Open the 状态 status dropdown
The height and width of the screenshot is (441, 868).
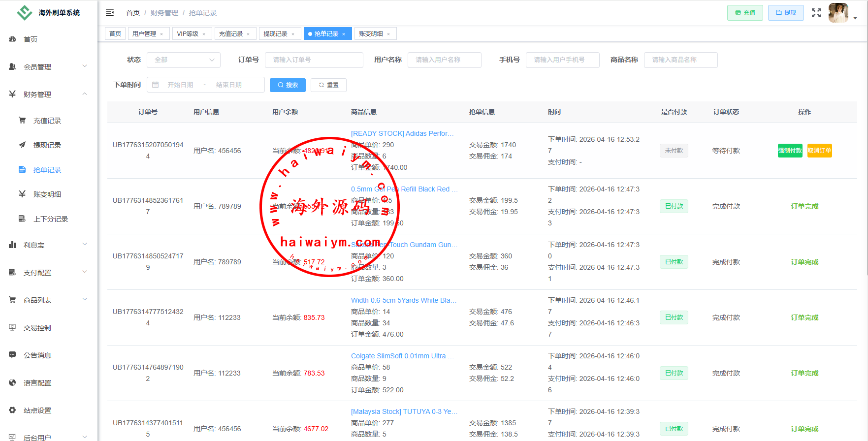tap(184, 60)
